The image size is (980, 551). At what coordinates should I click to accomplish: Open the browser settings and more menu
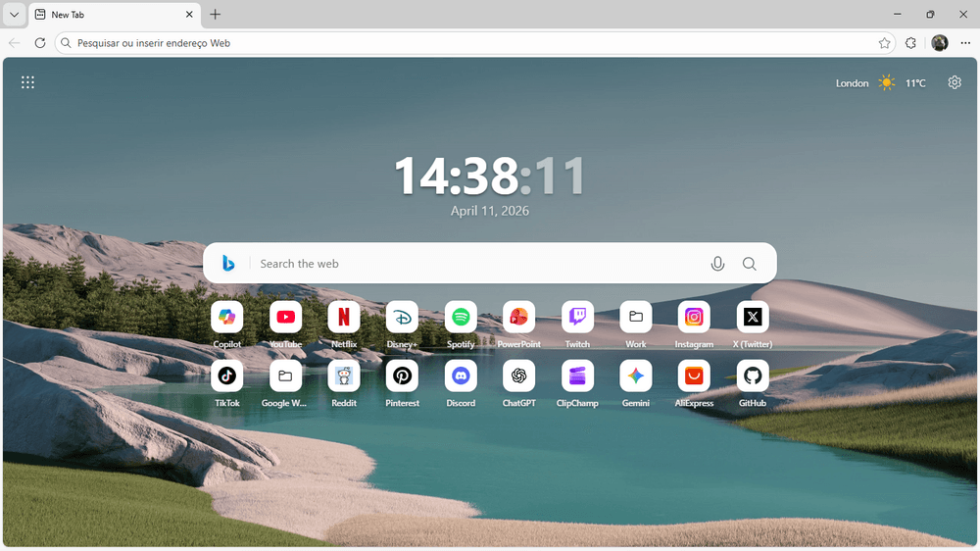click(x=965, y=43)
